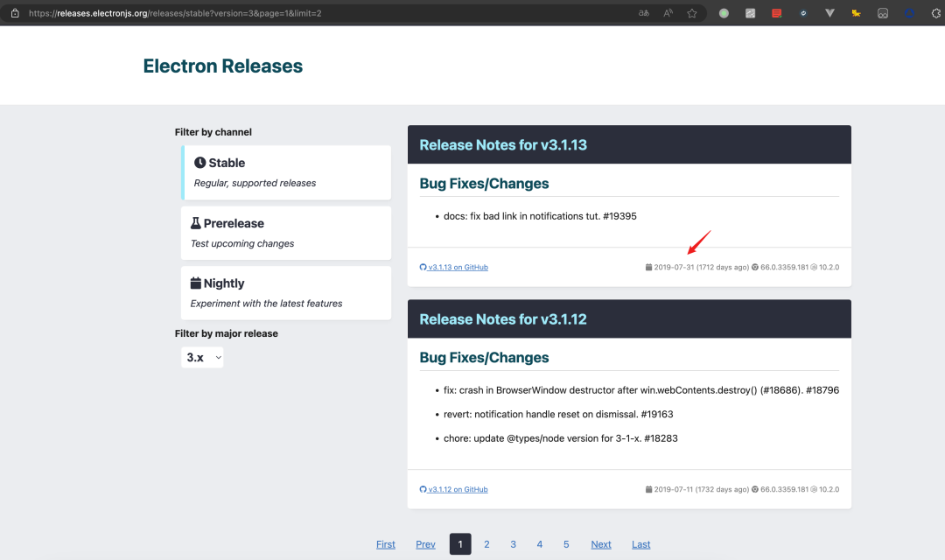945x560 pixels.
Task: Click 'docs: fix bad link in notifications tut.' entry
Action: (x=540, y=216)
